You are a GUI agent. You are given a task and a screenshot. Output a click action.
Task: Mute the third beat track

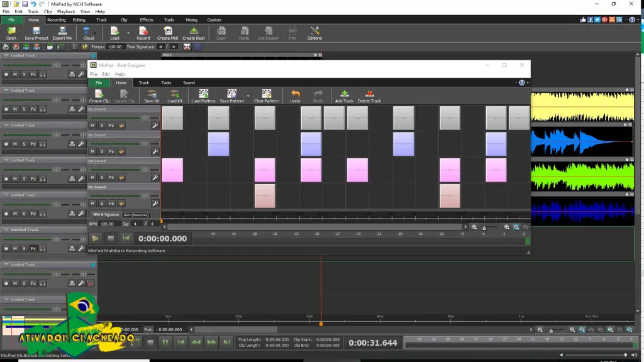pyautogui.click(x=92, y=178)
